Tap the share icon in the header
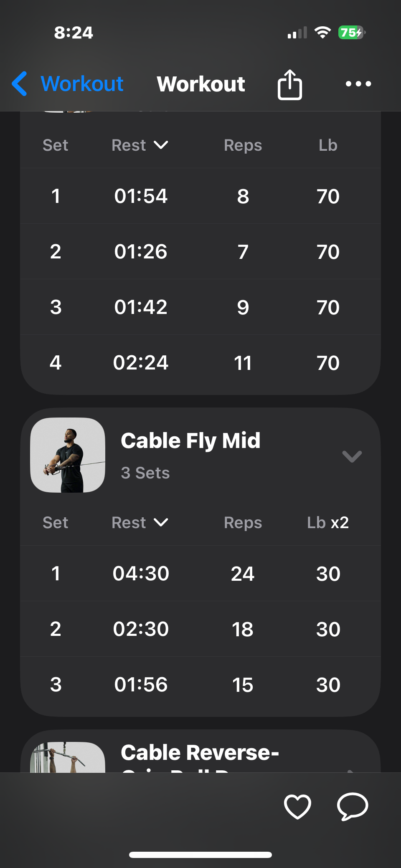 click(x=289, y=84)
